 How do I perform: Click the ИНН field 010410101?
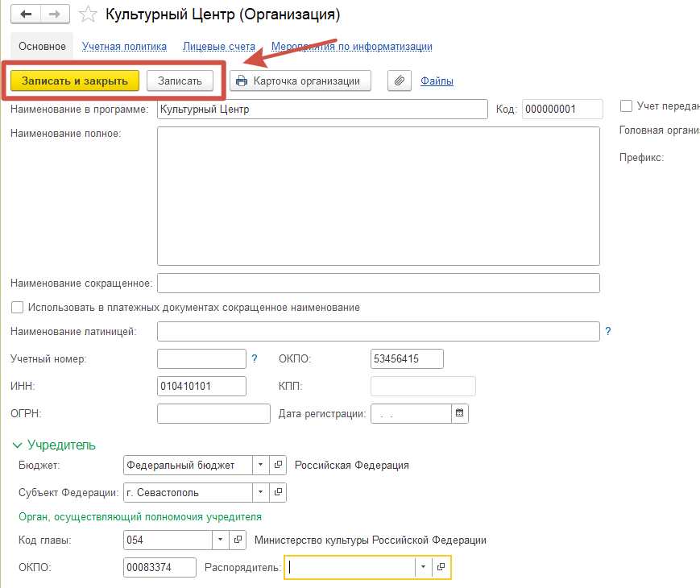point(201,386)
